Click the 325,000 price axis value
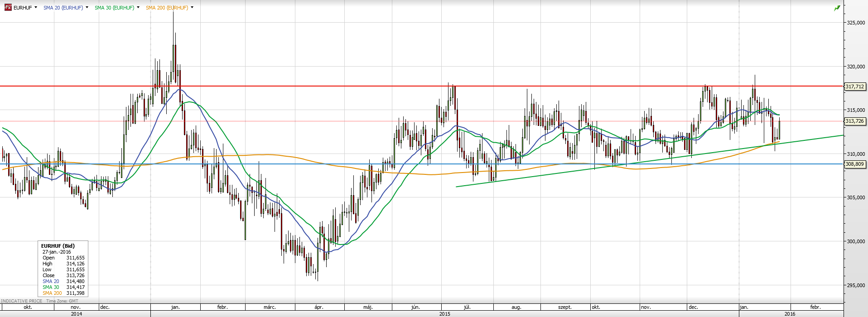This screenshot has height=317, width=868. click(x=856, y=23)
